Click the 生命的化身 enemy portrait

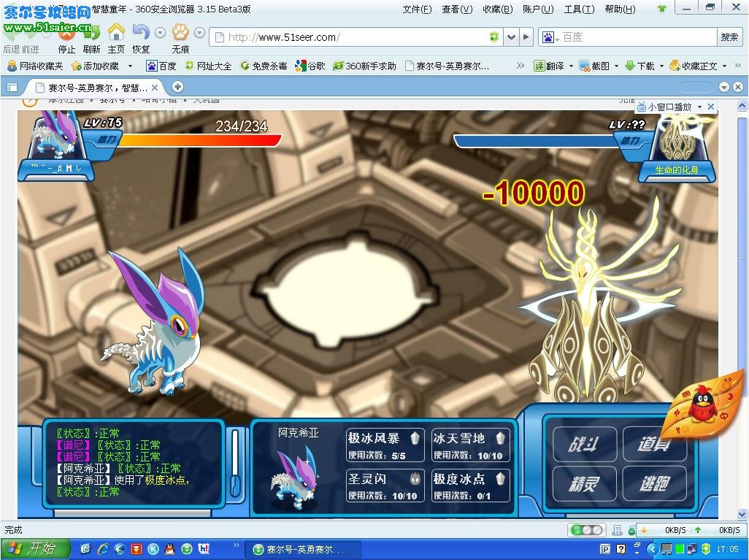click(x=678, y=139)
